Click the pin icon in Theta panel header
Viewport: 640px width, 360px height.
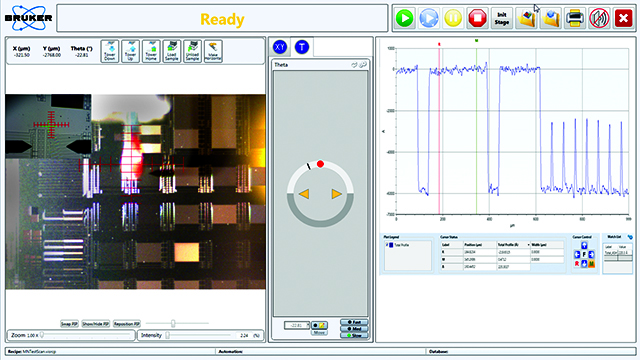[362, 65]
